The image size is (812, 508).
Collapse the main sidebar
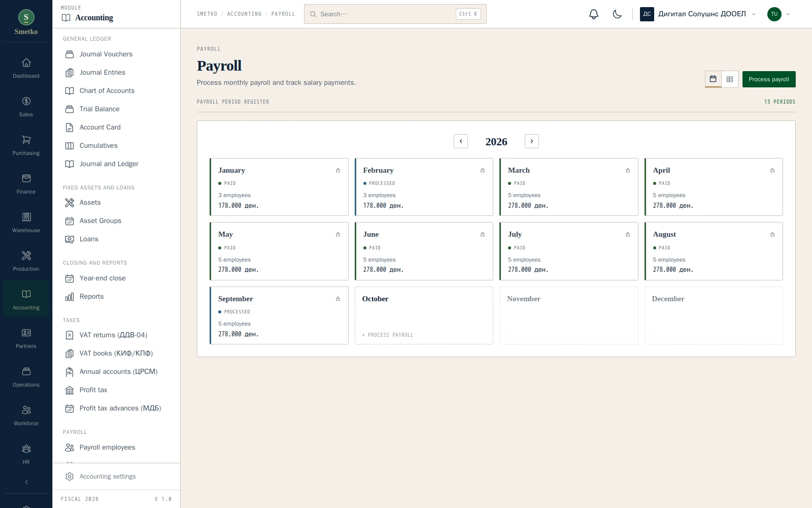(x=26, y=482)
